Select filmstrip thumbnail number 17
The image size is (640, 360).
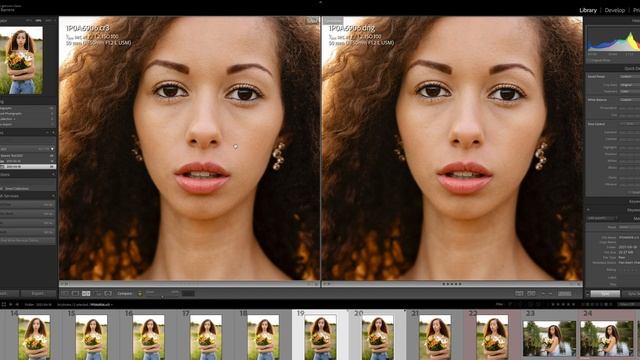206,337
